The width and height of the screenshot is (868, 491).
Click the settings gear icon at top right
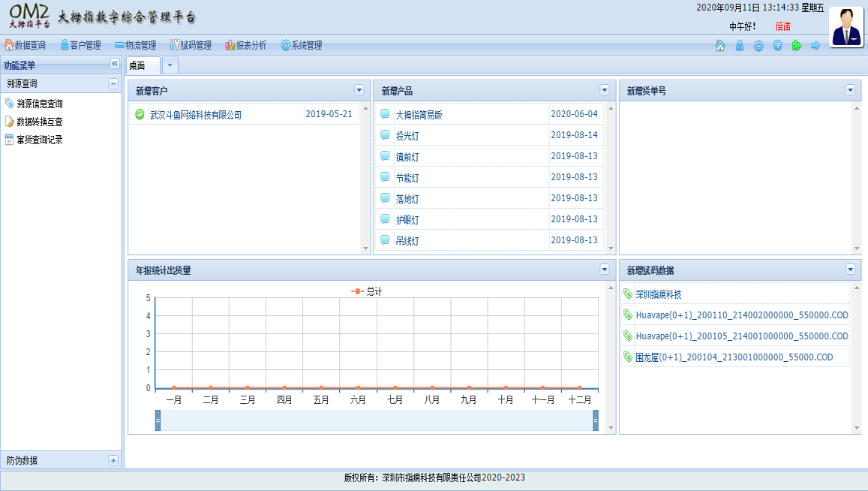coord(758,46)
